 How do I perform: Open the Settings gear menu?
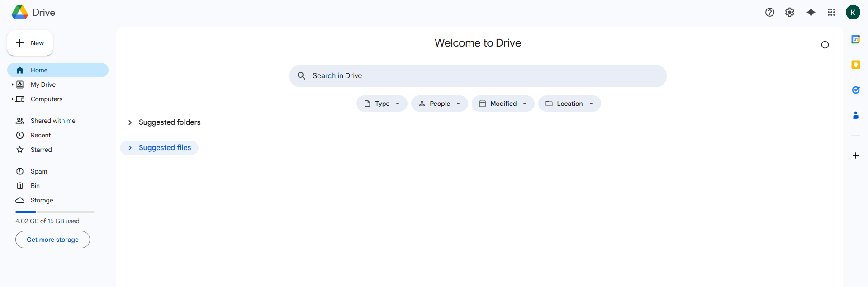789,12
